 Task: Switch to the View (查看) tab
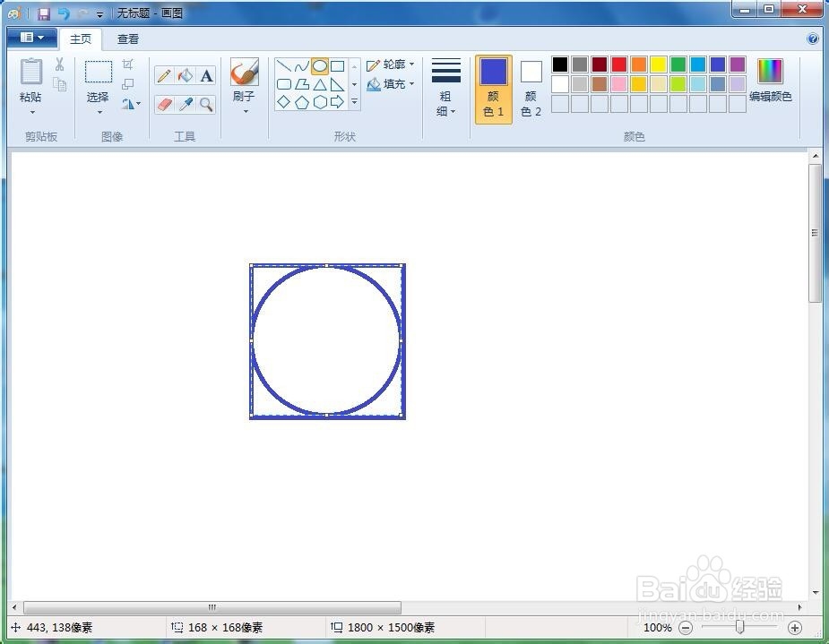click(x=128, y=39)
